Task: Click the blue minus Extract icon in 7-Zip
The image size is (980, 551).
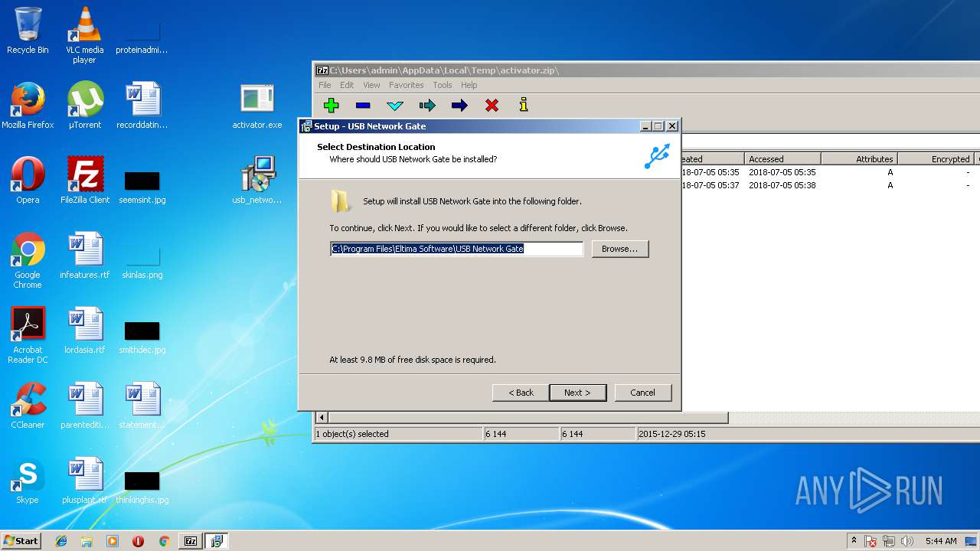Action: click(363, 106)
